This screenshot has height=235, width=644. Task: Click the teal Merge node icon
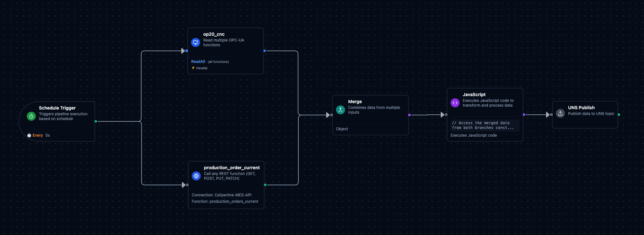pos(341,110)
